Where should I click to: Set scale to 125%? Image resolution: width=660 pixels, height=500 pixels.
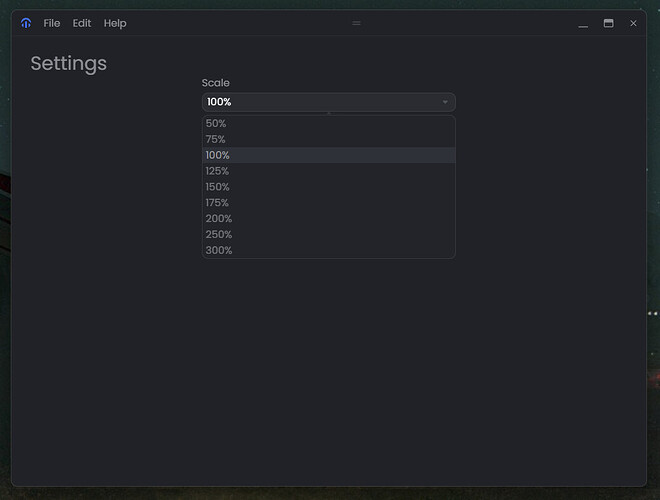point(218,171)
